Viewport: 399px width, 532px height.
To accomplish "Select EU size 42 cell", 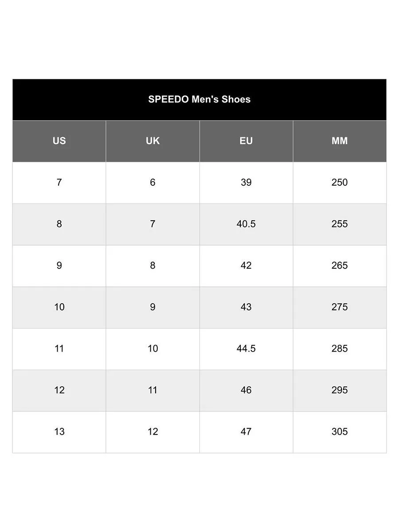I will click(x=246, y=266).
